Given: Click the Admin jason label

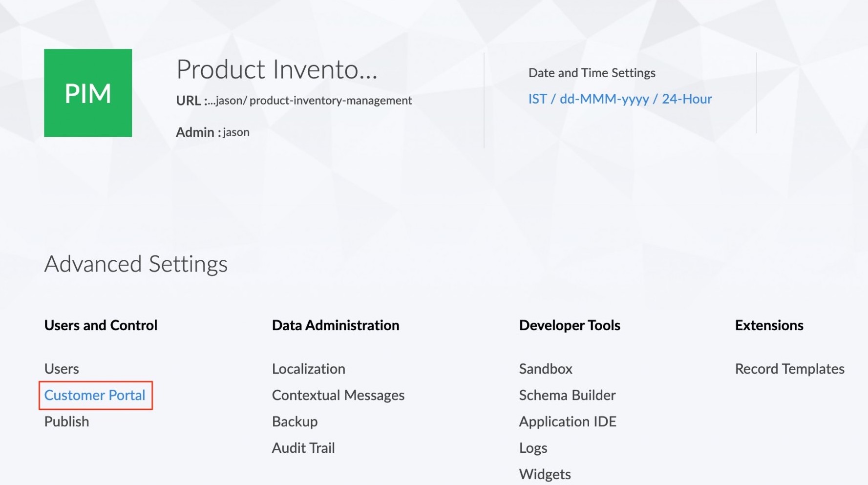Looking at the screenshot, I should (212, 132).
